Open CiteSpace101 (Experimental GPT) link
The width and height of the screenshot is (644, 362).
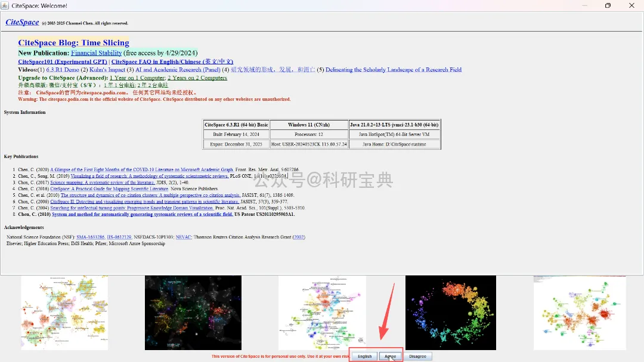63,61
